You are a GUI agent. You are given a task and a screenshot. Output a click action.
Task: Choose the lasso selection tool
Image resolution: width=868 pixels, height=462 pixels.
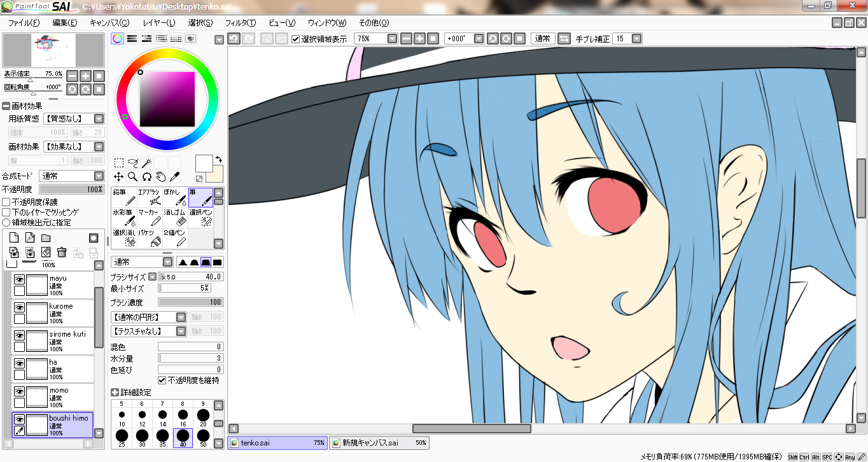(x=133, y=163)
